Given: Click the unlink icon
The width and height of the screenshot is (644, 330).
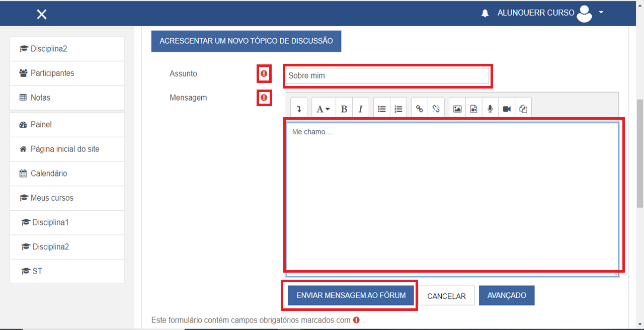Looking at the screenshot, I should click(436, 109).
